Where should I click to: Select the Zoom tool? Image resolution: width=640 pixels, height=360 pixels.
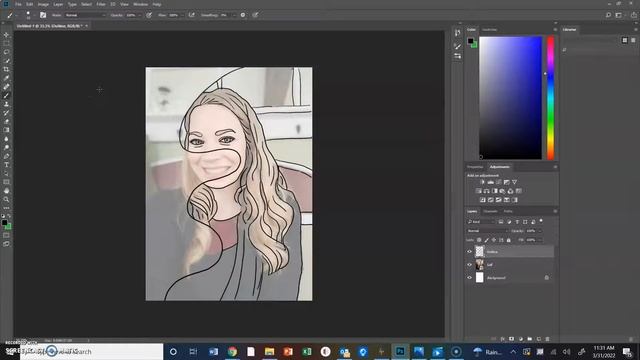(6, 200)
